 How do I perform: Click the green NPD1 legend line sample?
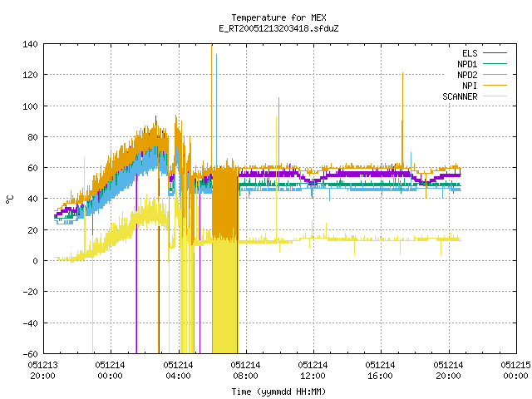495,63
